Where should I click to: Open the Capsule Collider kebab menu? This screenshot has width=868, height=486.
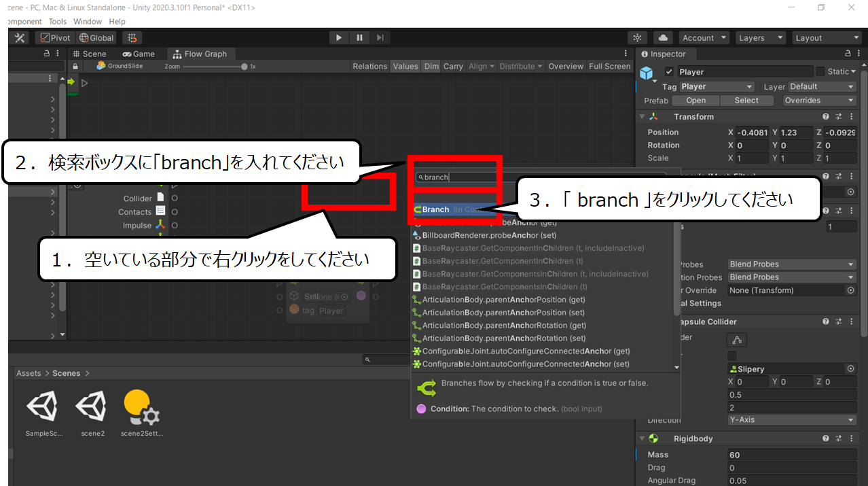[x=851, y=322]
